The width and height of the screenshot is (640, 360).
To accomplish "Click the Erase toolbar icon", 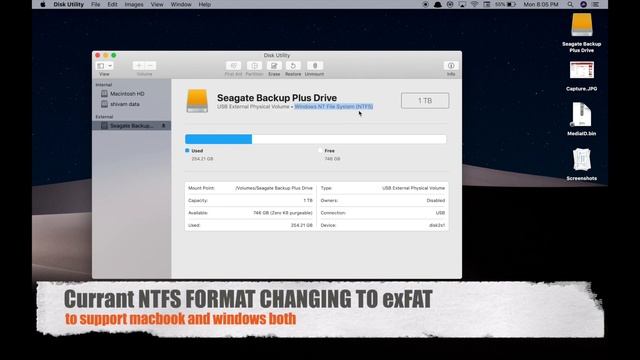I will tap(274, 66).
